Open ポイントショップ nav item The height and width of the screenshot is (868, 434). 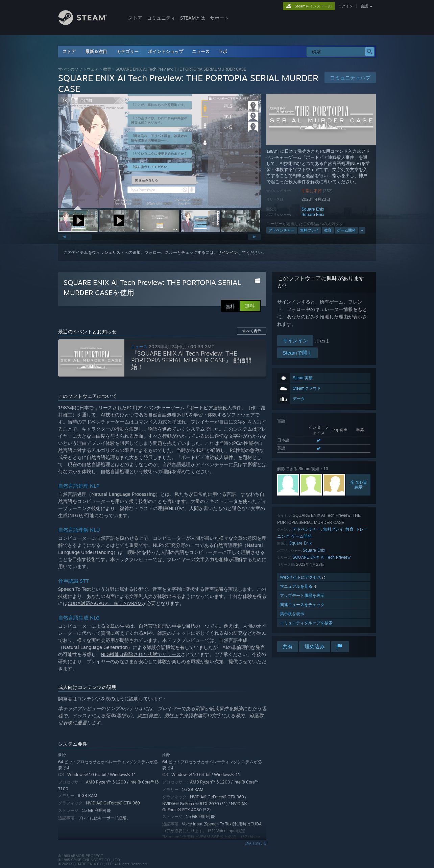pos(166,51)
